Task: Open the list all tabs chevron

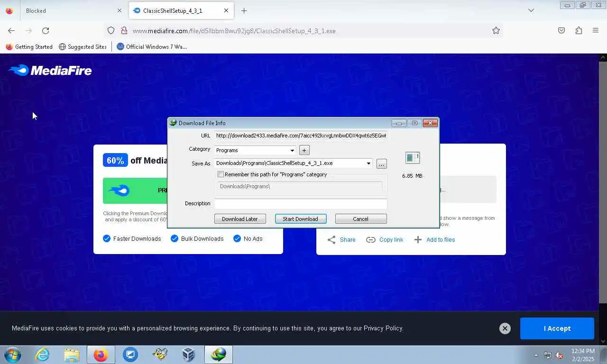Action: tap(531, 10)
